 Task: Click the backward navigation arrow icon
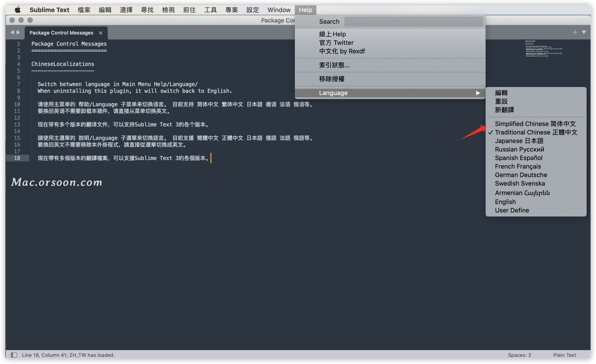[x=13, y=32]
